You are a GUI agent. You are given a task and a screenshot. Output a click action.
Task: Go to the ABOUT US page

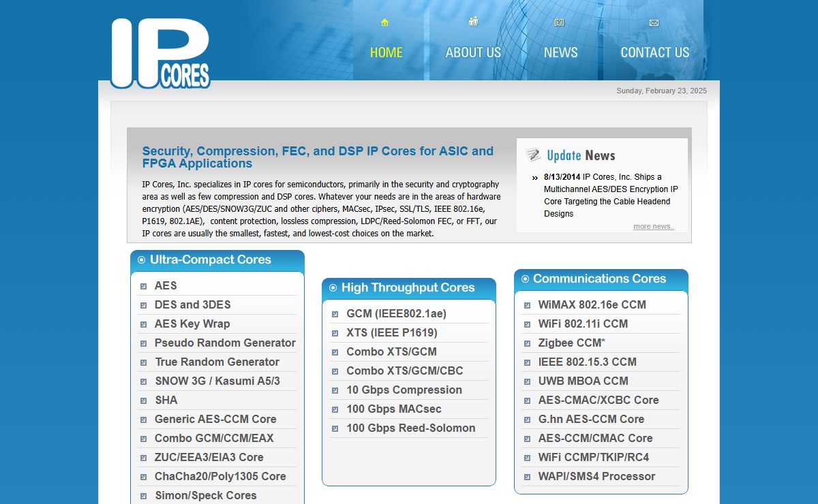[x=473, y=52]
